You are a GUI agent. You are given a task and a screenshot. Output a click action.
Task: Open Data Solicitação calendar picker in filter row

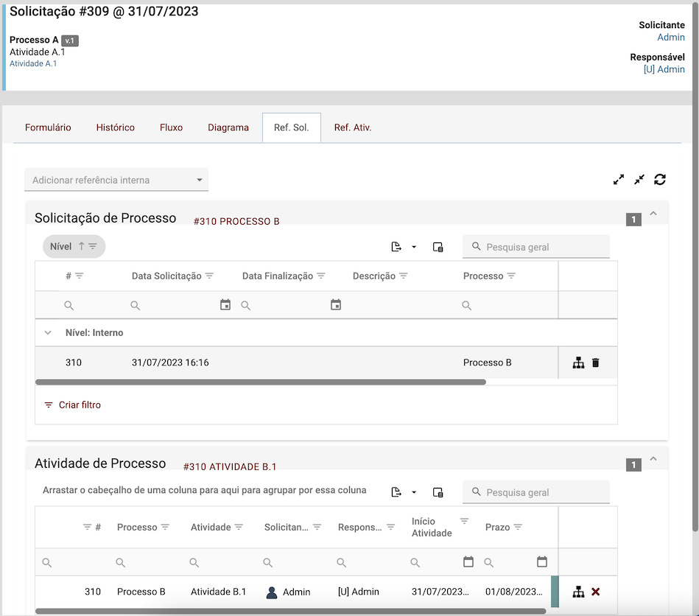point(225,305)
